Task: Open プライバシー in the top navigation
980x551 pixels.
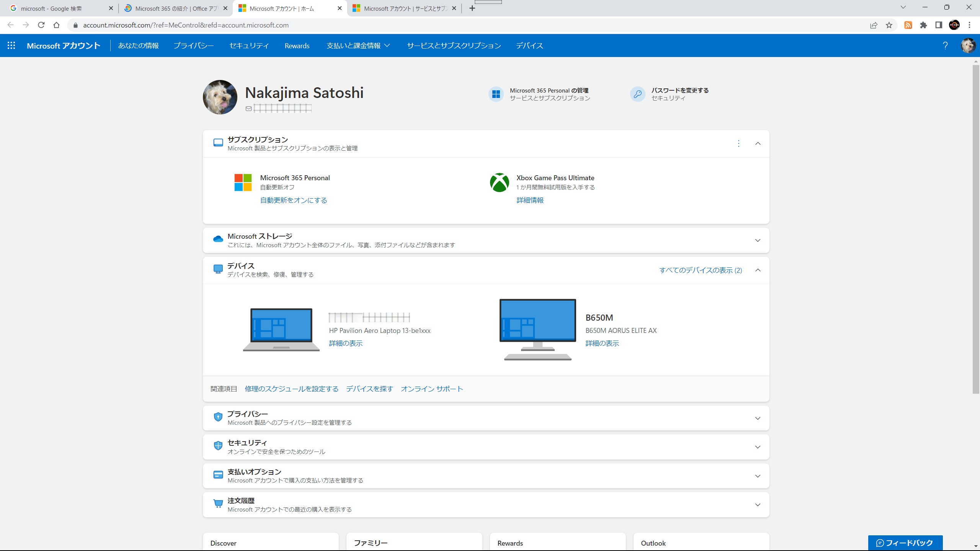Action: tap(194, 46)
